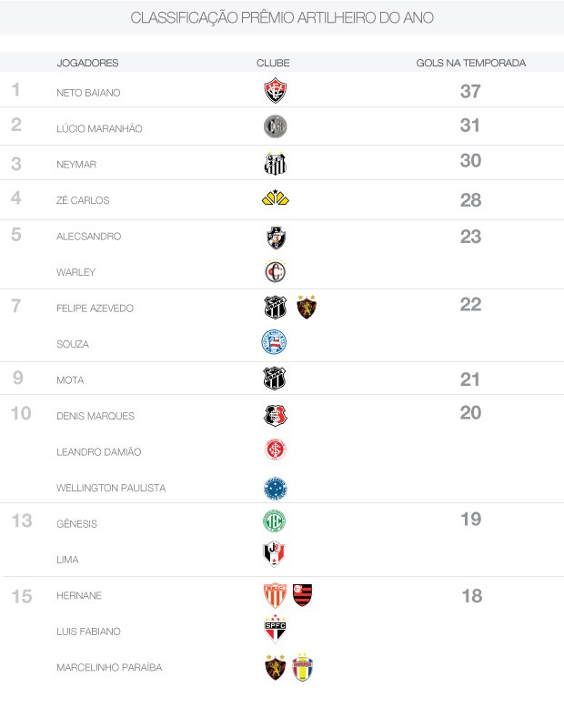This screenshot has height=728, width=564.
Task: Click the Flamengo crest in Hernane's row
Action: [x=303, y=596]
